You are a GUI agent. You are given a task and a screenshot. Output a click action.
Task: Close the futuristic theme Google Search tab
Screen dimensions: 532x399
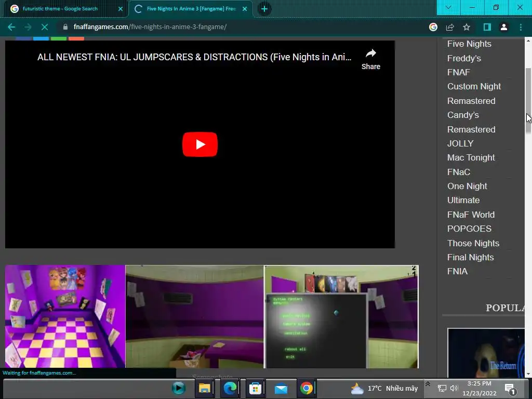[x=121, y=9]
